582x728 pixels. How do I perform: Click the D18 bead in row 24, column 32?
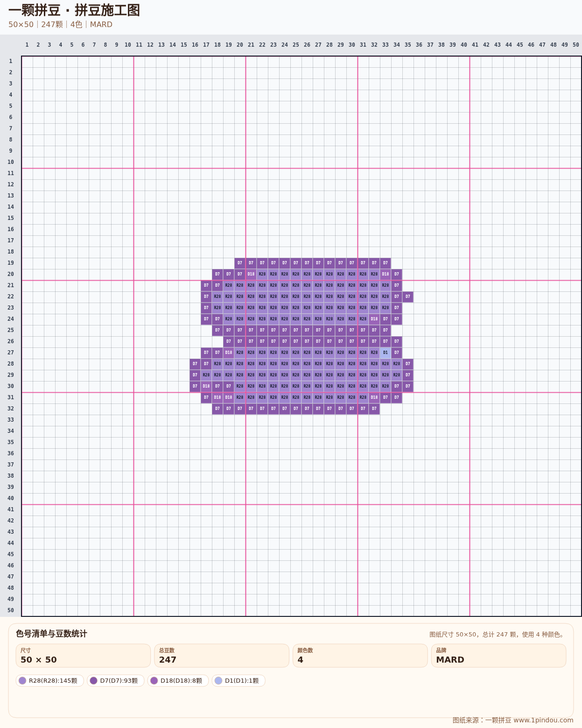pyautogui.click(x=374, y=319)
